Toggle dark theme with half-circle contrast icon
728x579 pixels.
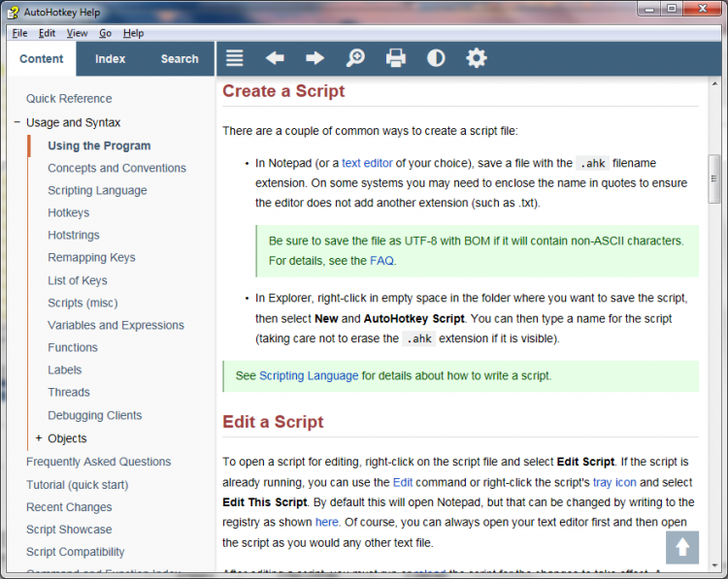click(x=436, y=58)
